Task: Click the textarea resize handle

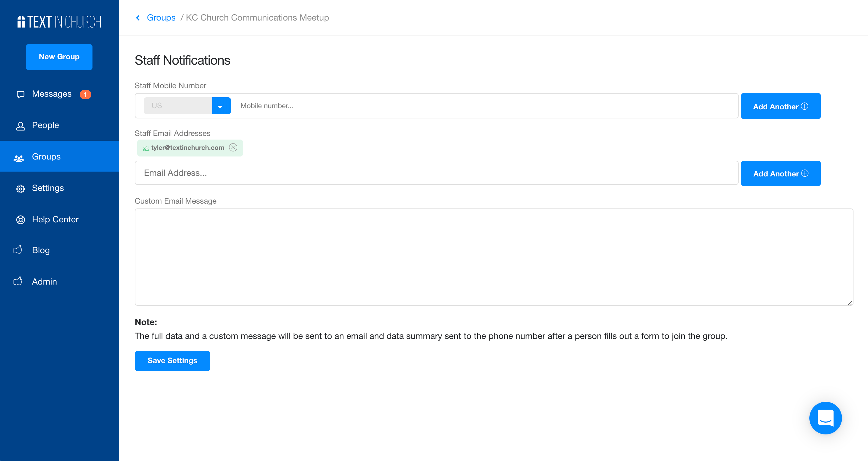Action: coord(850,303)
